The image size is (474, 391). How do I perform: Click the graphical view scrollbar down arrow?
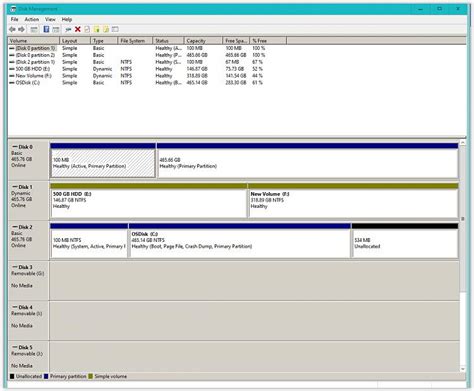point(463,369)
